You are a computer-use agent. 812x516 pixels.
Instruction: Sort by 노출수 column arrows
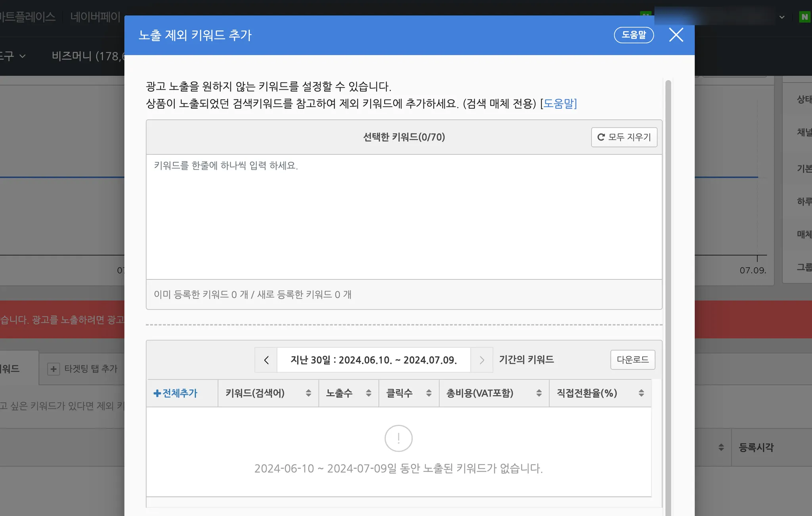tap(368, 393)
